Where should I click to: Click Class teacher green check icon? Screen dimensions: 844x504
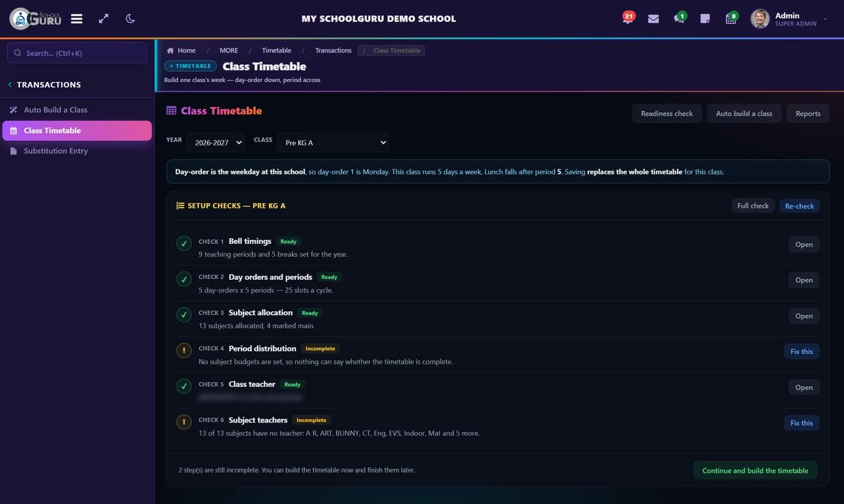click(x=184, y=386)
